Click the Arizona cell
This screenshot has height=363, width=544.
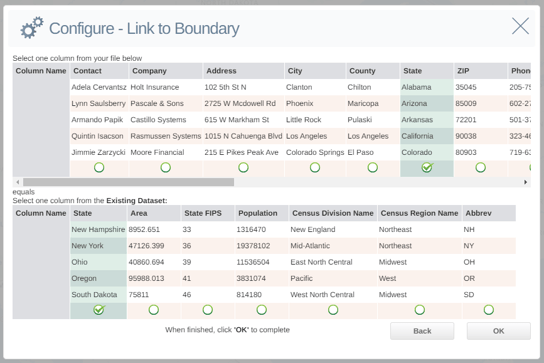[427, 103]
